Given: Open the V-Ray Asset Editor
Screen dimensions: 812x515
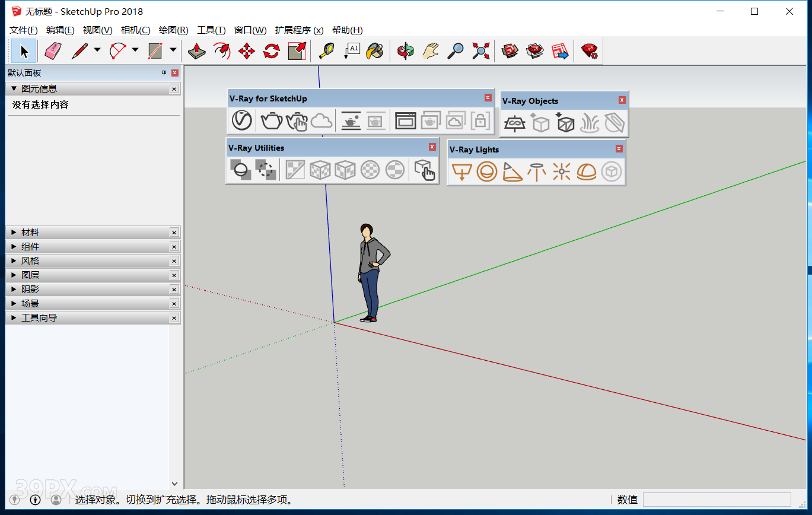Looking at the screenshot, I should tap(242, 120).
